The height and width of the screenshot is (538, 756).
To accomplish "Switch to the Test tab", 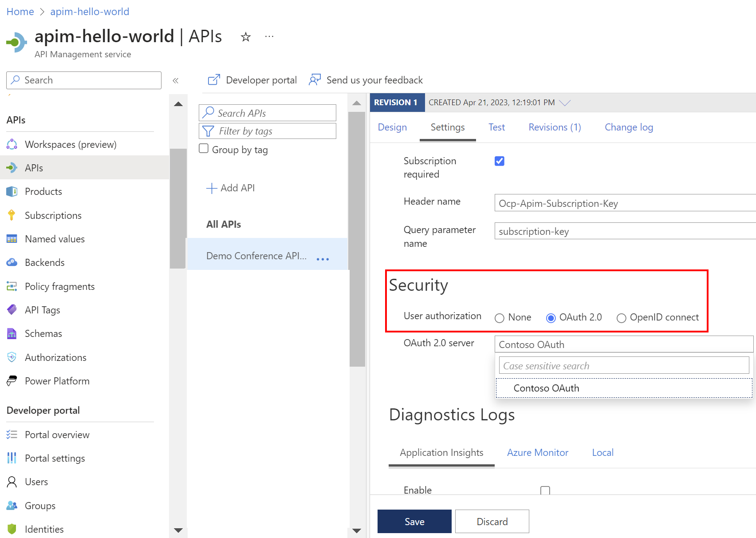I will coord(496,127).
